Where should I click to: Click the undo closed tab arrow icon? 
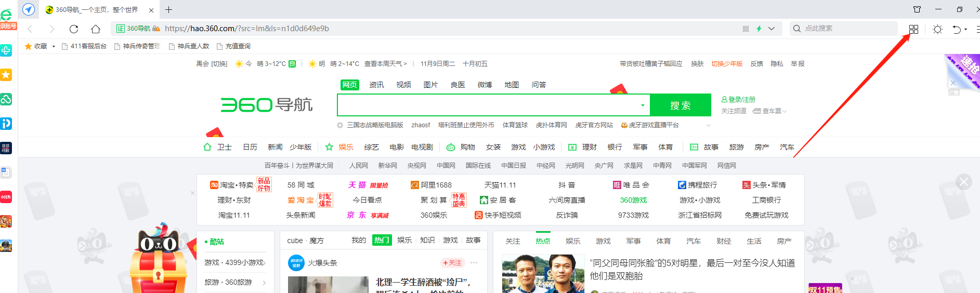pyautogui.click(x=957, y=29)
